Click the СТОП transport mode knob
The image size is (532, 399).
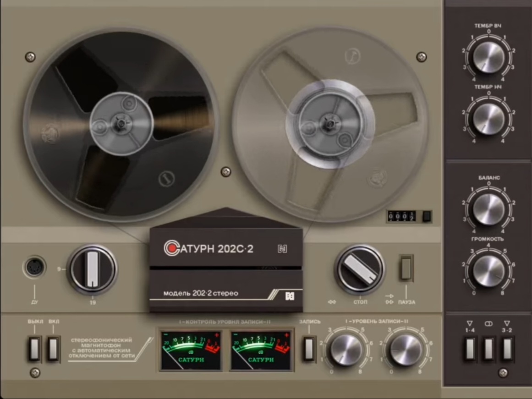360,269
